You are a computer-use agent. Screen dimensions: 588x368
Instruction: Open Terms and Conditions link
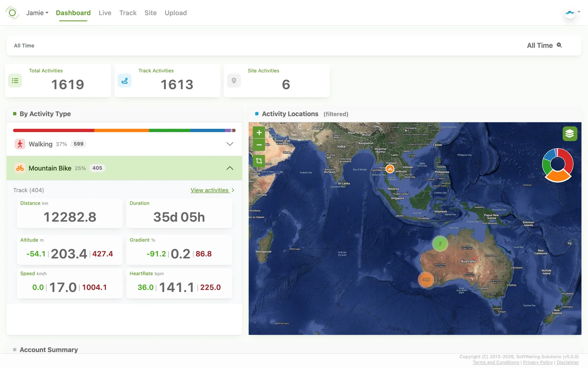coord(496,362)
